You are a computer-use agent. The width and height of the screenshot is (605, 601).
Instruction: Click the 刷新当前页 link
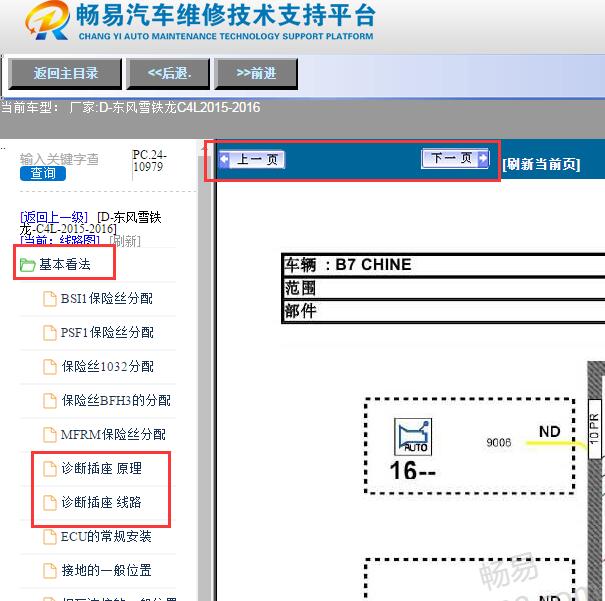541,164
